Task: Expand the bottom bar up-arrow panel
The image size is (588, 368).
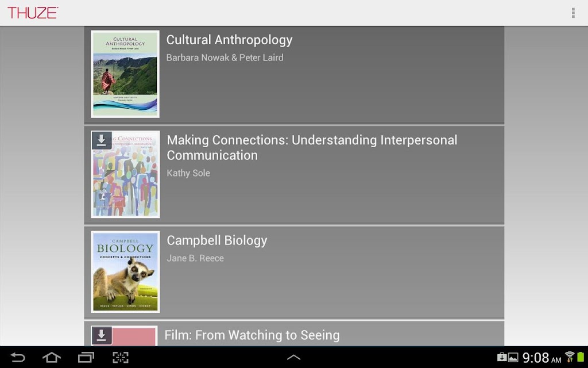Action: tap(293, 358)
